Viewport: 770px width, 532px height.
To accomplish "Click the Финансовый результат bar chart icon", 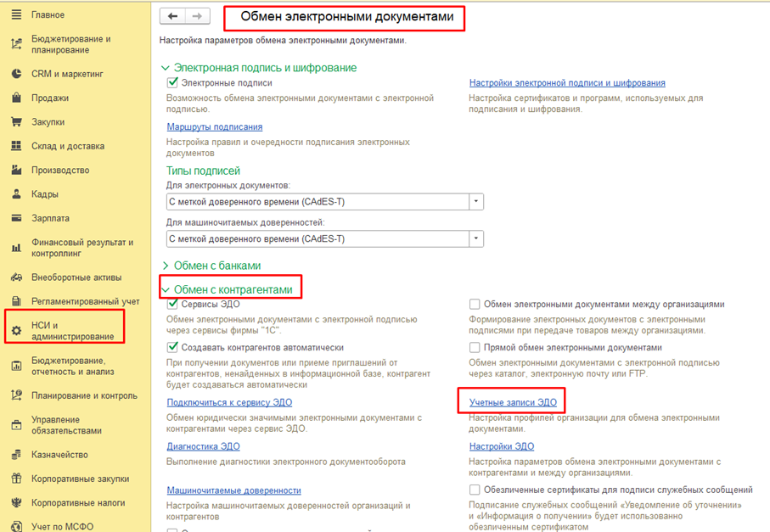I will (x=16, y=248).
